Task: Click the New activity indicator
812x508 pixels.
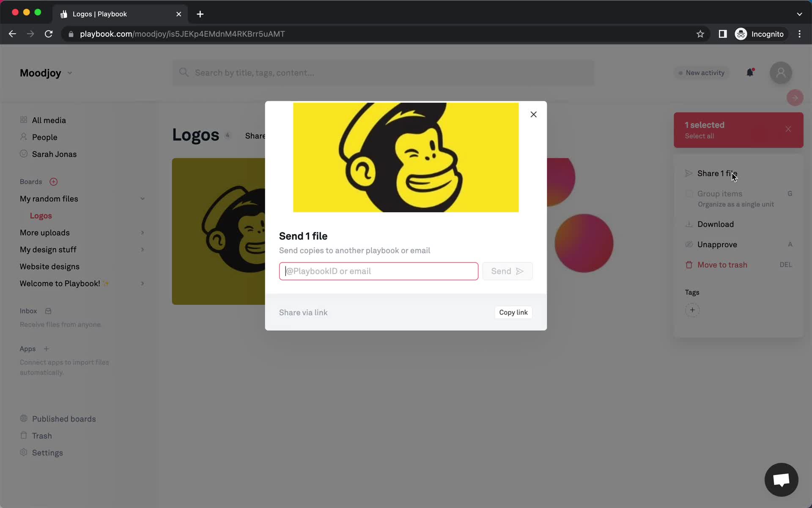Action: coord(701,73)
